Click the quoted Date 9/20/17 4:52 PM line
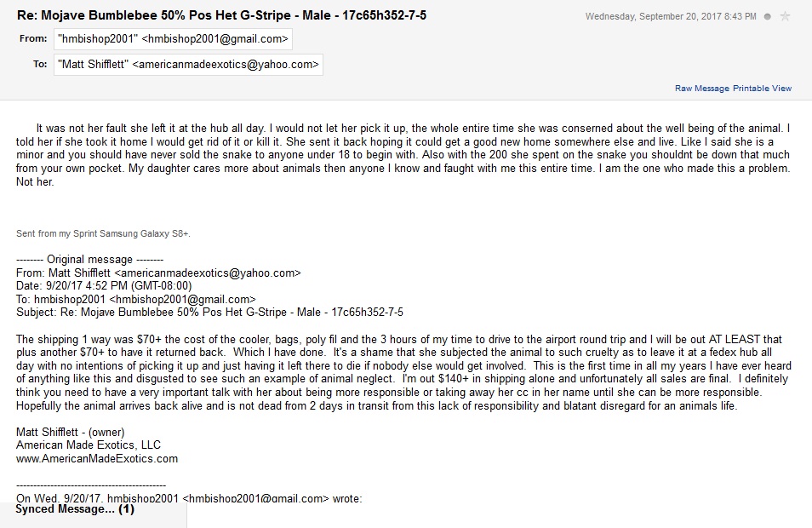 click(x=104, y=286)
